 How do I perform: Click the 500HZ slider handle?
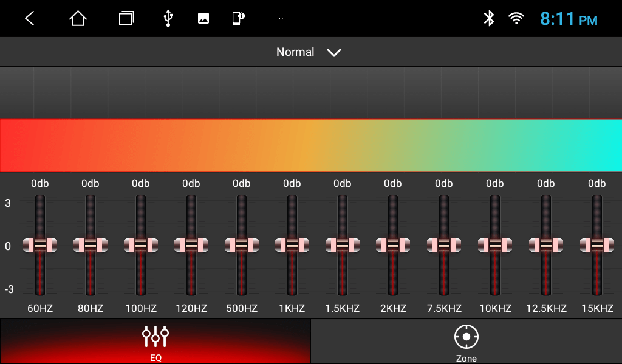[242, 245]
